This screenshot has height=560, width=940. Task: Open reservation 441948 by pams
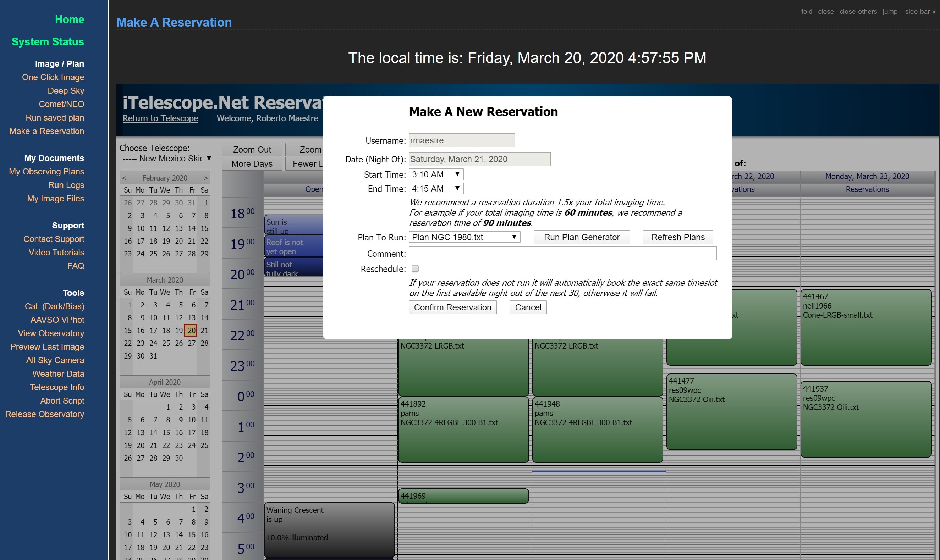click(597, 429)
